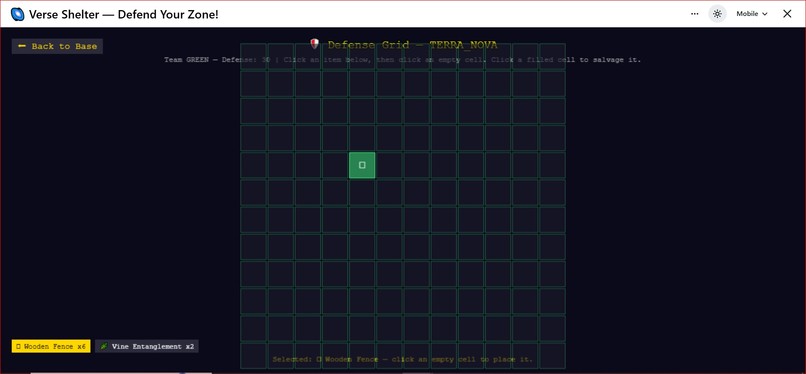Screen dimensions: 806x374
Task: Open the three-dot more options menu
Action: tap(694, 14)
